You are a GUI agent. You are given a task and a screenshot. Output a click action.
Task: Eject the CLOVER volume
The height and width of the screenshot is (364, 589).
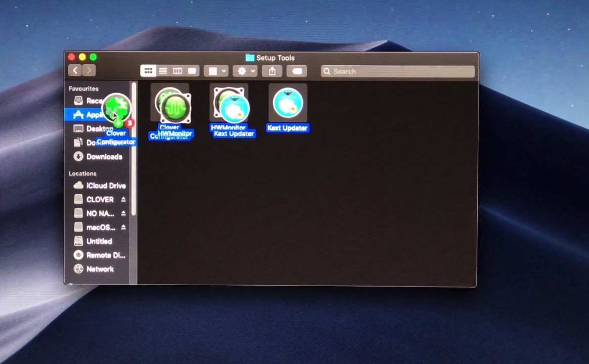pos(123,200)
